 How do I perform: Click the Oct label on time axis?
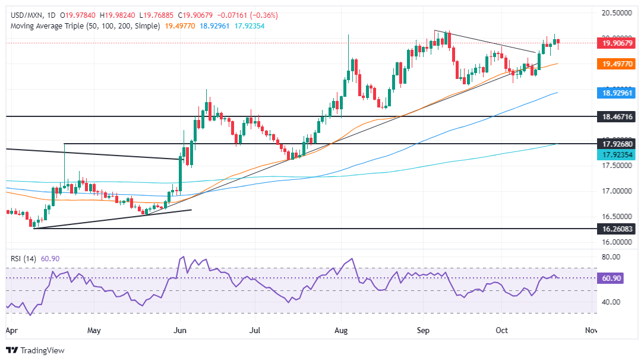pyautogui.click(x=501, y=330)
